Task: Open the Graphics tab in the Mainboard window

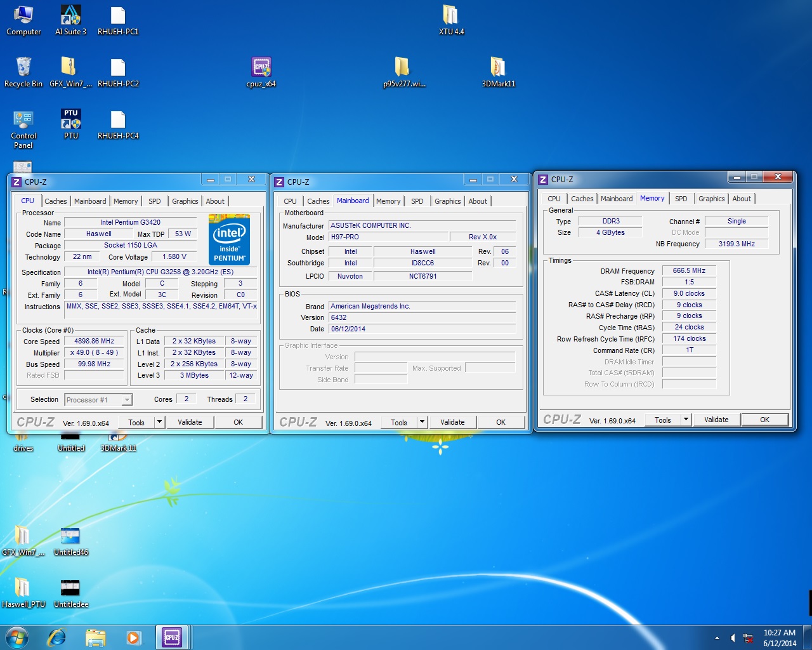Action: (x=447, y=201)
